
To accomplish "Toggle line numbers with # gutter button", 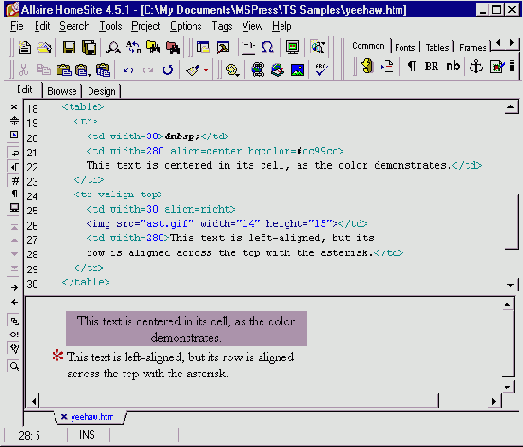I will click(14, 180).
